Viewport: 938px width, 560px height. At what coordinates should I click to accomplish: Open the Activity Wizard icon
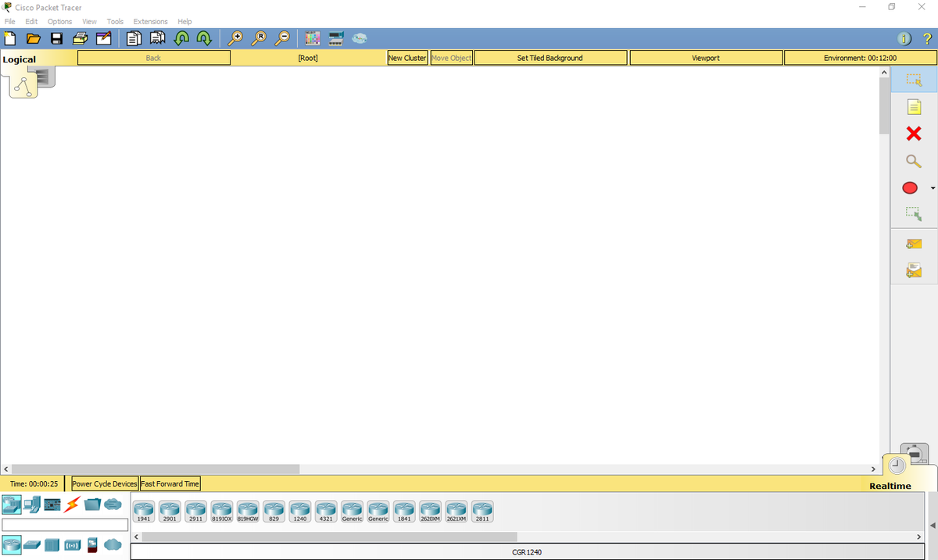pyautogui.click(x=103, y=37)
